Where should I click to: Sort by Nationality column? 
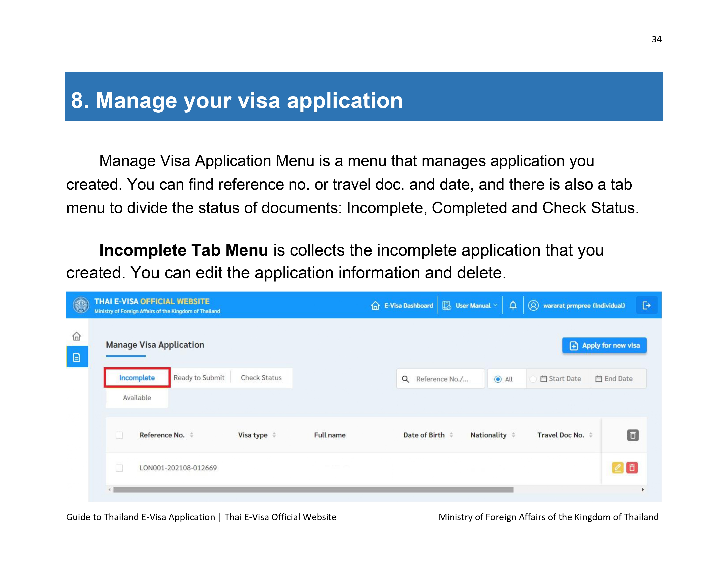(x=513, y=435)
